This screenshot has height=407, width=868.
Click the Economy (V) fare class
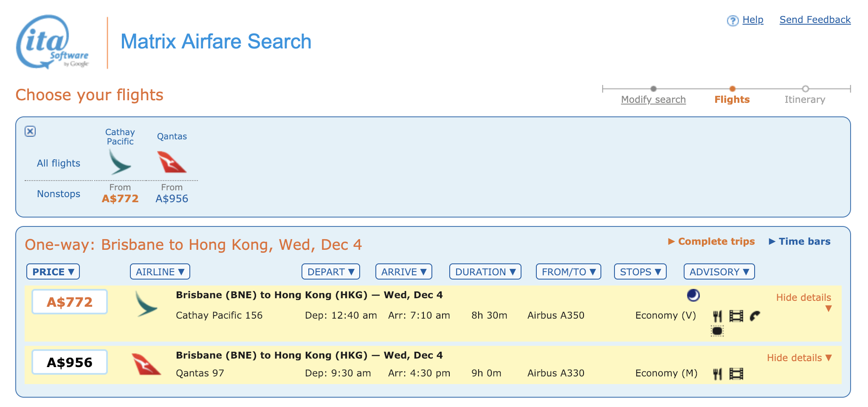tap(666, 315)
